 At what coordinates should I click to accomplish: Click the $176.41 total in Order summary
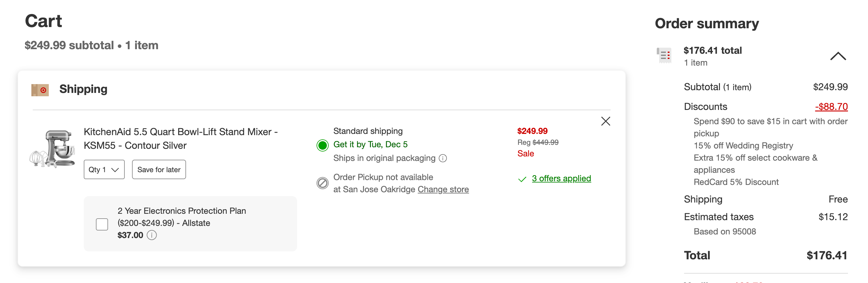(x=712, y=50)
